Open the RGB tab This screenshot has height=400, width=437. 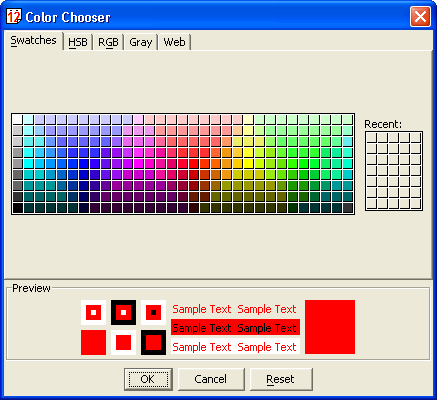(108, 42)
